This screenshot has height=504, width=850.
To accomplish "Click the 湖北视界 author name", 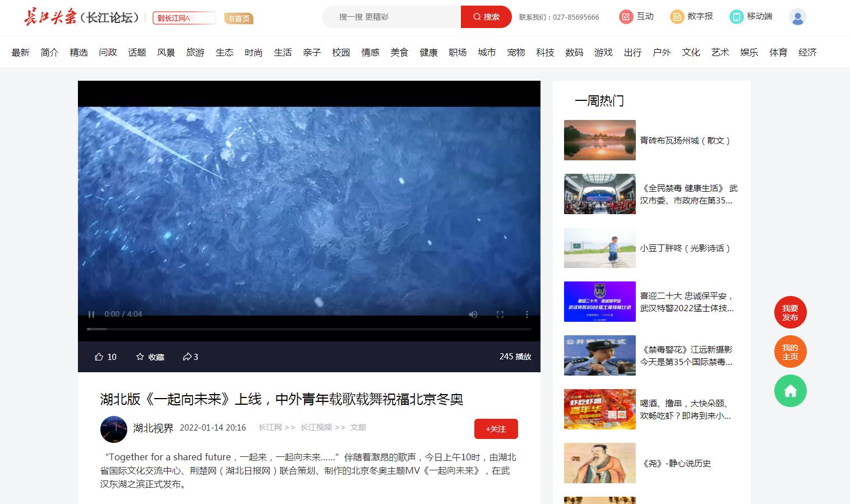I will 153,428.
